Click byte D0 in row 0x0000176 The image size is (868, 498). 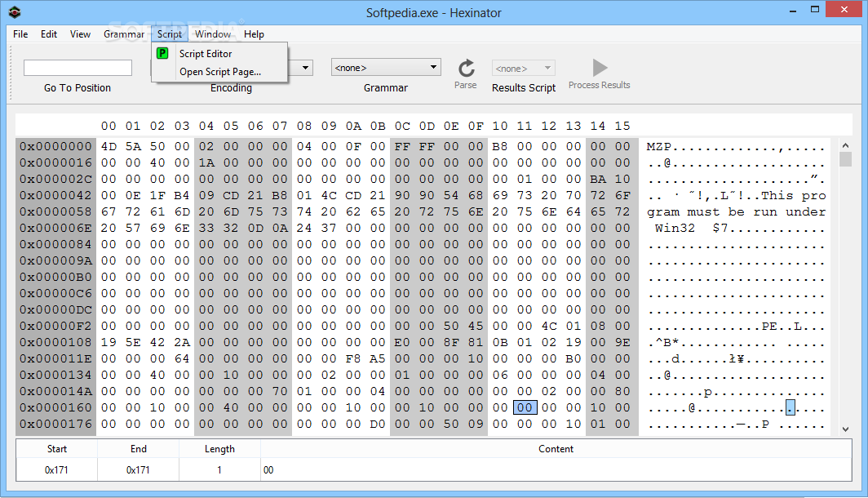tap(378, 425)
